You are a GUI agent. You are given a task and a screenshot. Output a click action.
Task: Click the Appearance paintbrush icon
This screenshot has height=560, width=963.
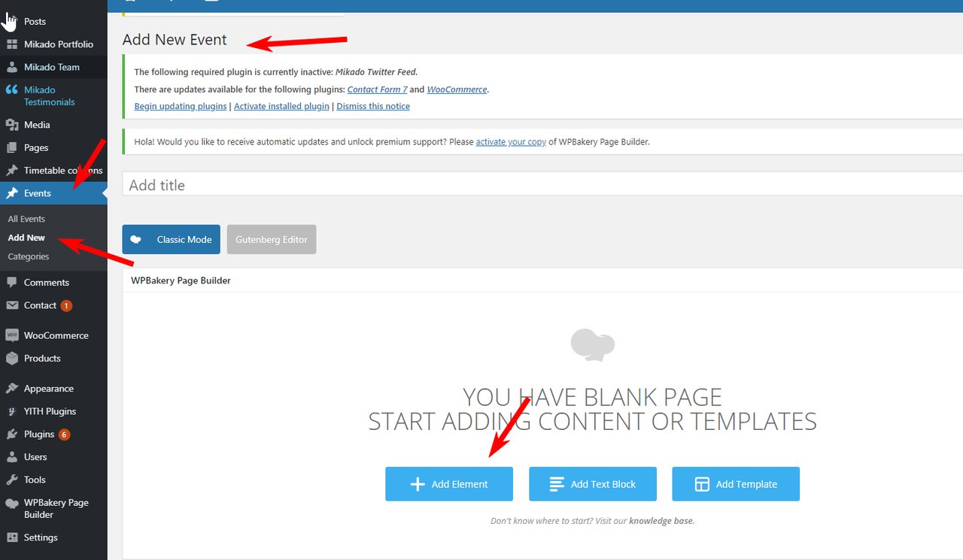coord(12,389)
